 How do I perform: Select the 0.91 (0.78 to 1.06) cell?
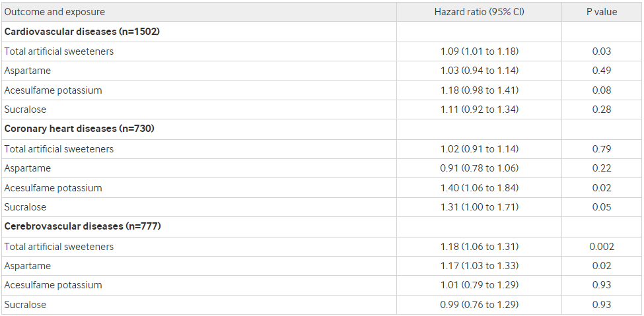click(479, 168)
